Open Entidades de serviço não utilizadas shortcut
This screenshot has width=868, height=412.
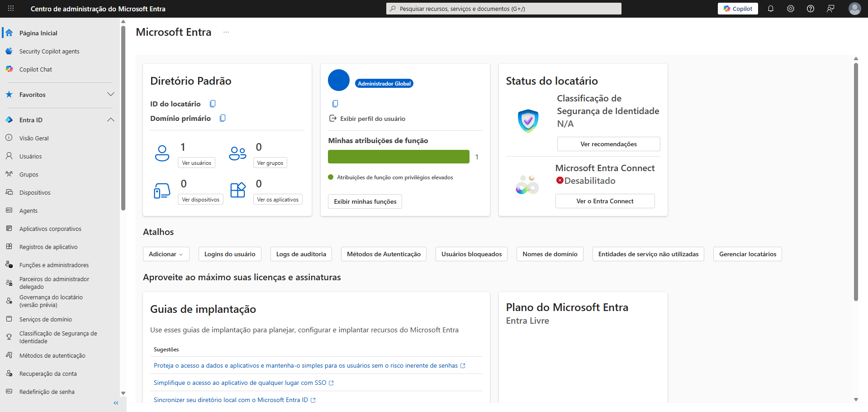coord(648,254)
